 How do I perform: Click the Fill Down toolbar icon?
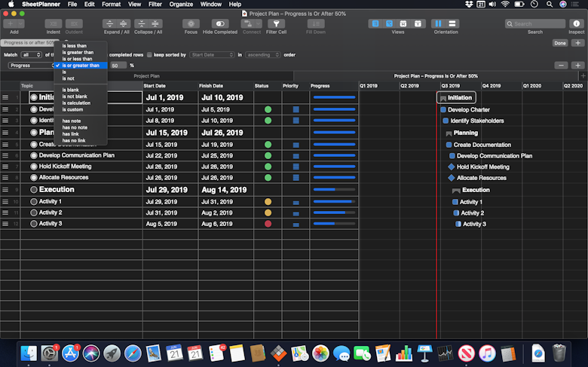[316, 23]
